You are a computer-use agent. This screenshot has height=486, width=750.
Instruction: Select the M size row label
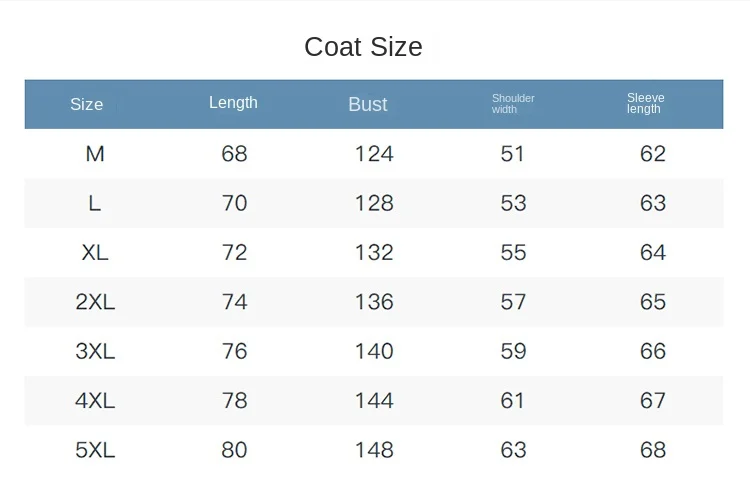click(x=95, y=154)
